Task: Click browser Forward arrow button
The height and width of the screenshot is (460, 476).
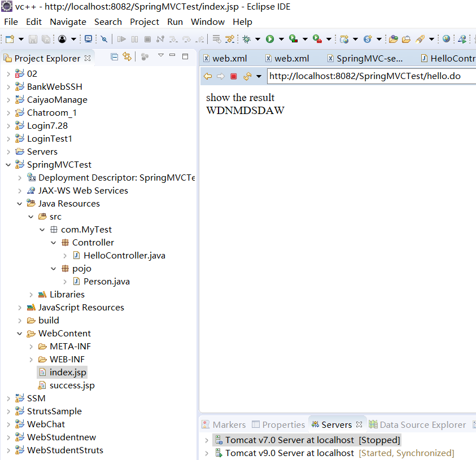Action: pyautogui.click(x=221, y=76)
